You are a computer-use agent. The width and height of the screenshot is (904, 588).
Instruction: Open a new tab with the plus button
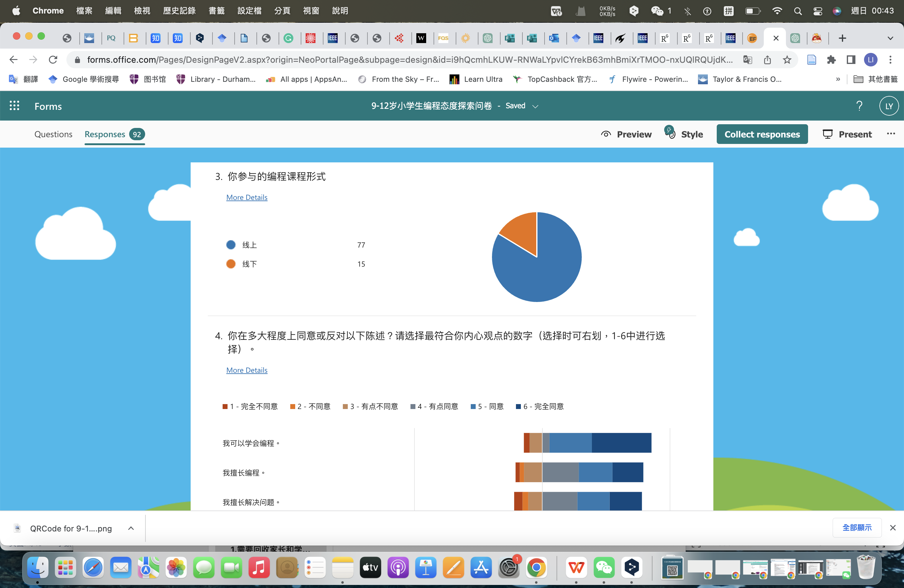click(842, 38)
